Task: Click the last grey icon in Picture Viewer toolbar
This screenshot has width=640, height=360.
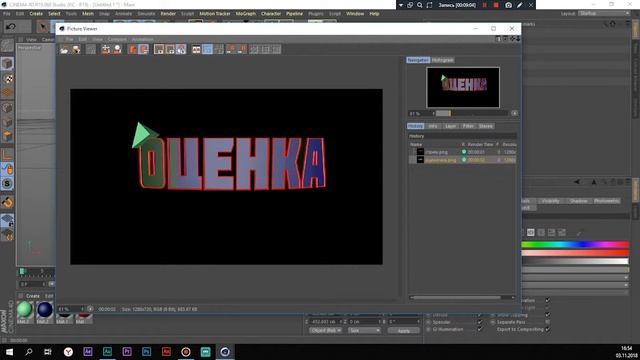Action: (x=277, y=50)
